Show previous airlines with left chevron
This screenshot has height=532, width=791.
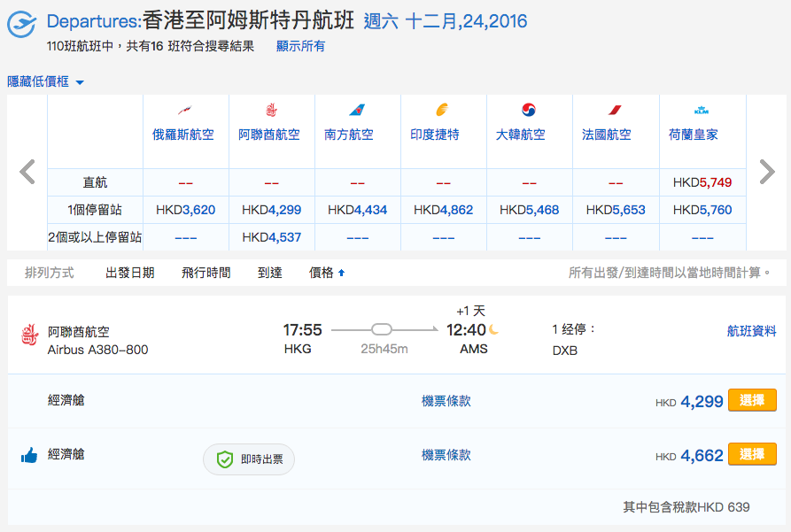click(x=27, y=172)
